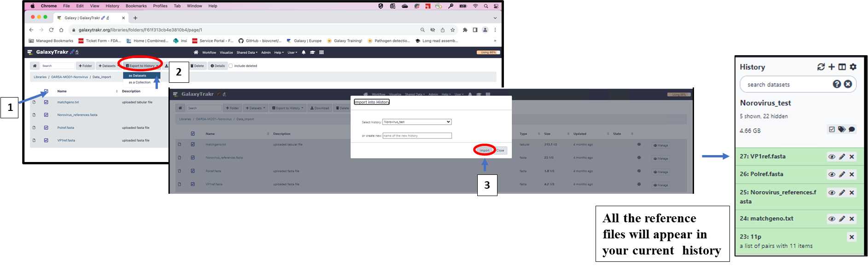Open the File menu in the macOS menu bar

67,6
